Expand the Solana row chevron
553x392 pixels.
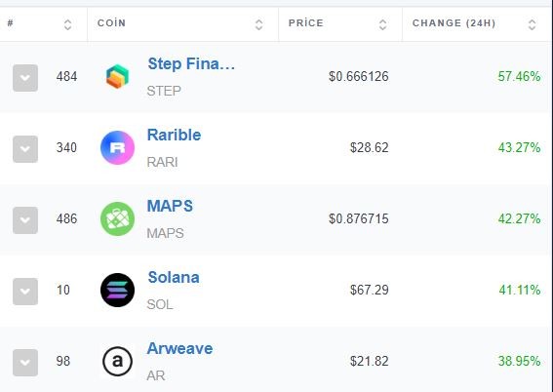click(x=25, y=292)
